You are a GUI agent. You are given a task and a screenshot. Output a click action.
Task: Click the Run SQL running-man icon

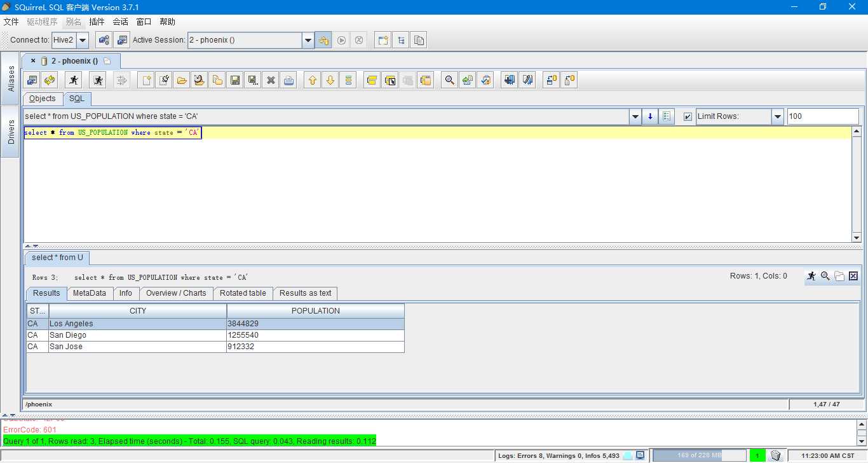point(74,80)
